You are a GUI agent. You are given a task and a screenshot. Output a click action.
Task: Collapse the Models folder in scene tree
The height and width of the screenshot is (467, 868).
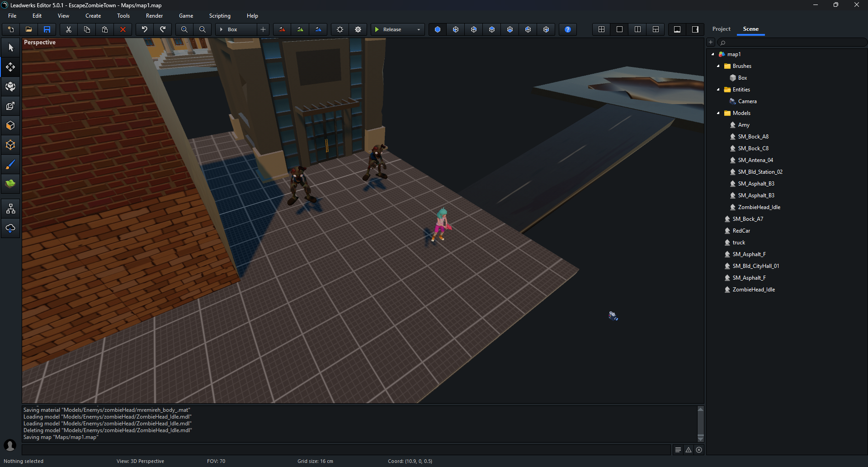point(718,113)
